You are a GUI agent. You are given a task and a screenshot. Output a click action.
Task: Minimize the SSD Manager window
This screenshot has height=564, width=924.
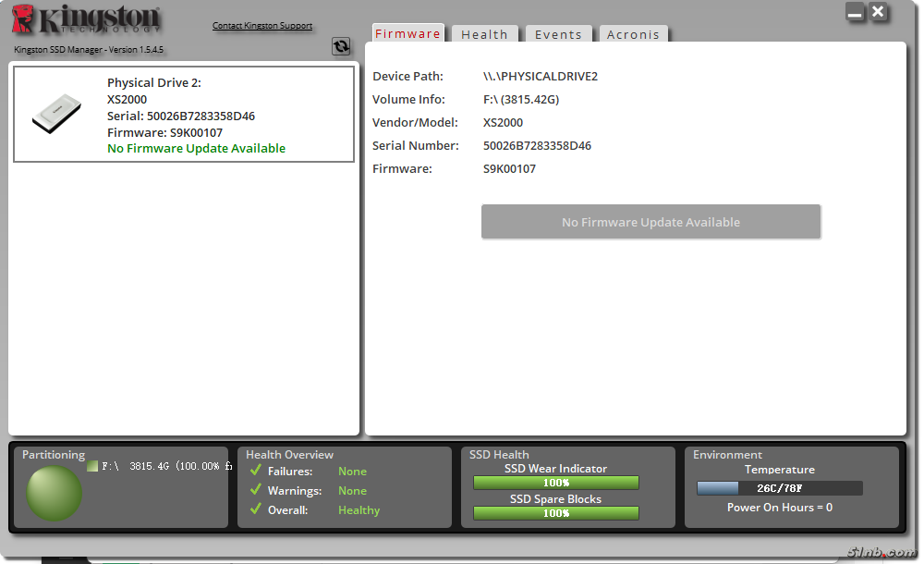(x=855, y=13)
